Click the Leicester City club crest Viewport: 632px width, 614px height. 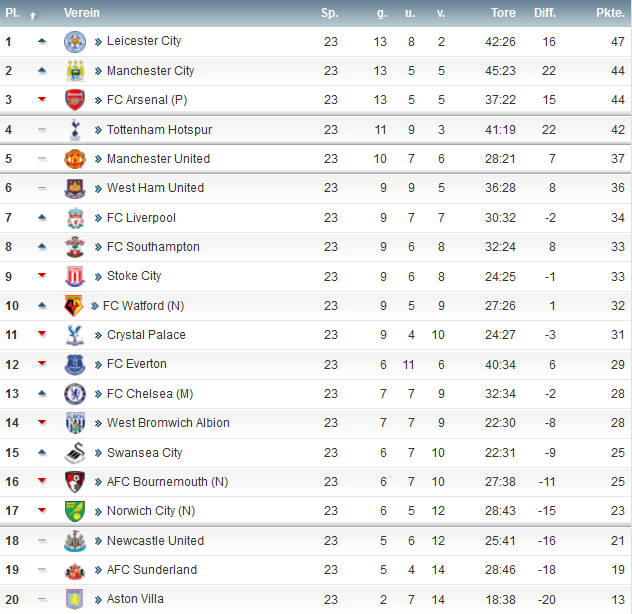(x=75, y=42)
